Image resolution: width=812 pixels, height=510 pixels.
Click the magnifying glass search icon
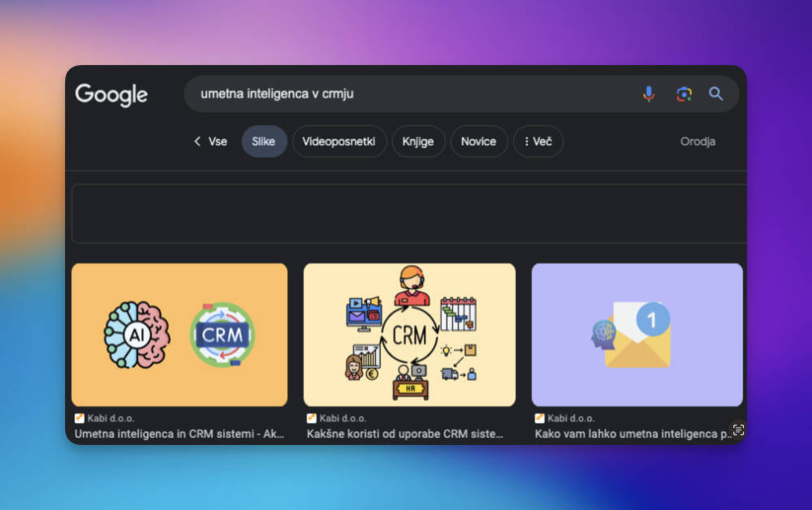715,93
